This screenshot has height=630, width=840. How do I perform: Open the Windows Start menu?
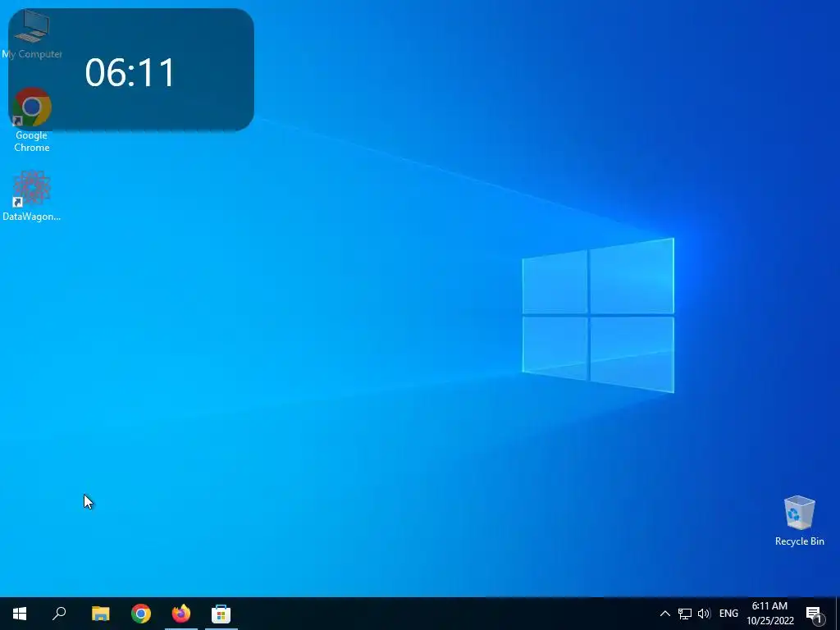point(20,614)
